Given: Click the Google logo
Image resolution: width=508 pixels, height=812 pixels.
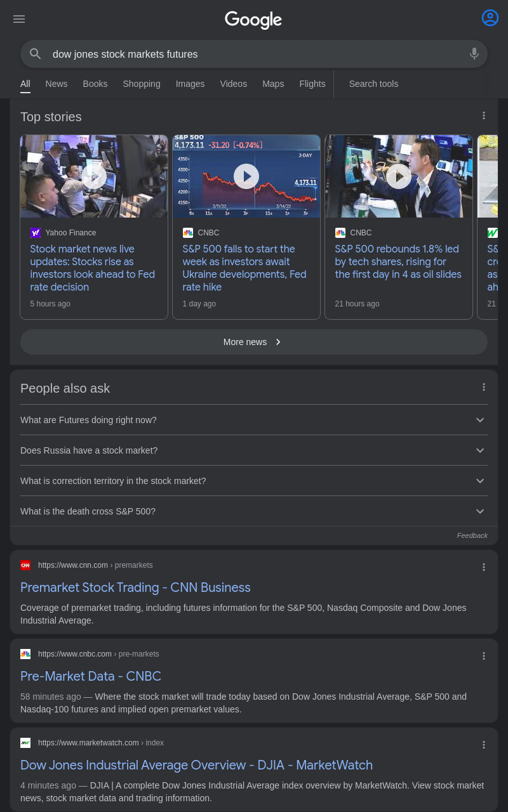Looking at the screenshot, I should [x=253, y=20].
